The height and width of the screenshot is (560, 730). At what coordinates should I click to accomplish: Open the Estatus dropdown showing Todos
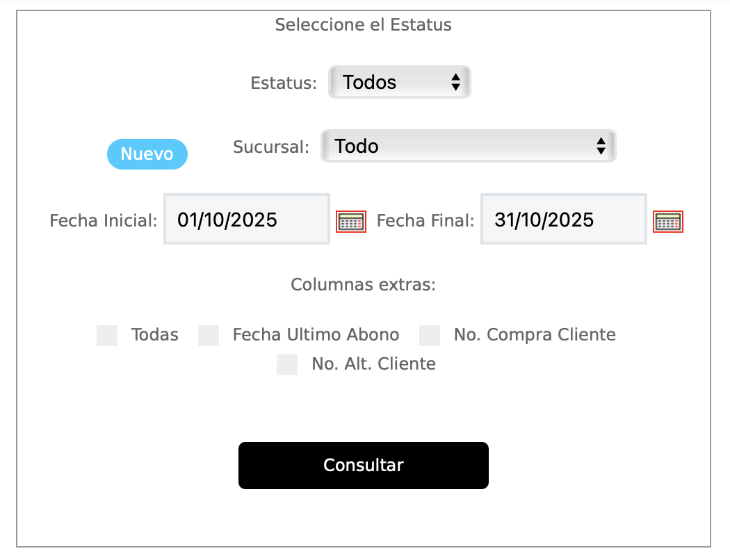coord(400,82)
